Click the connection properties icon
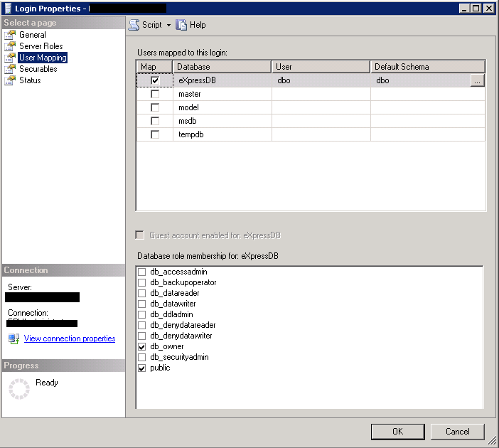The width and height of the screenshot is (499, 448). pos(14,338)
